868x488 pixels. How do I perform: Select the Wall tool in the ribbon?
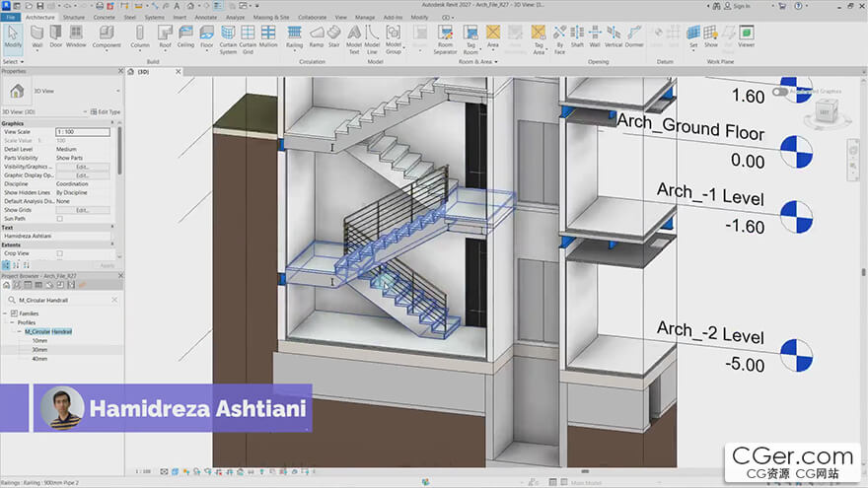click(x=37, y=37)
